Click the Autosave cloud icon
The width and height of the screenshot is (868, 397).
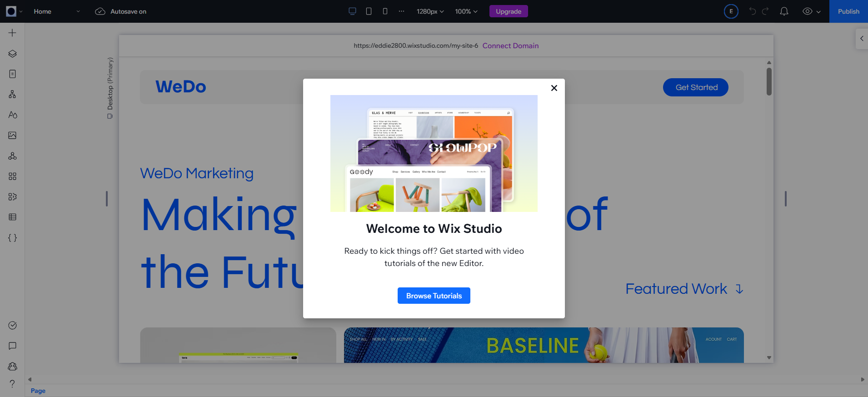(100, 11)
